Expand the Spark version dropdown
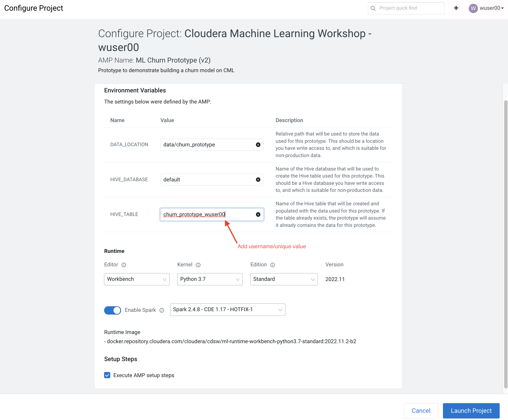Image resolution: width=508 pixels, height=420 pixels. coord(227,310)
